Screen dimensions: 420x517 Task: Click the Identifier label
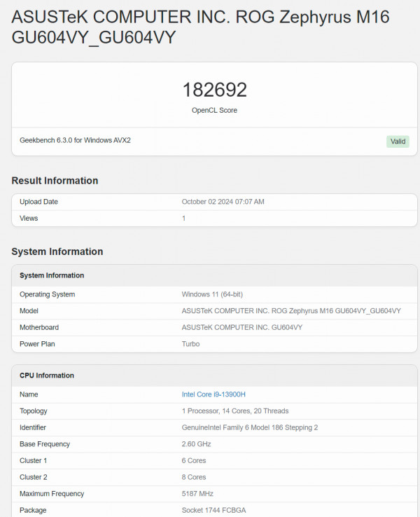33,427
